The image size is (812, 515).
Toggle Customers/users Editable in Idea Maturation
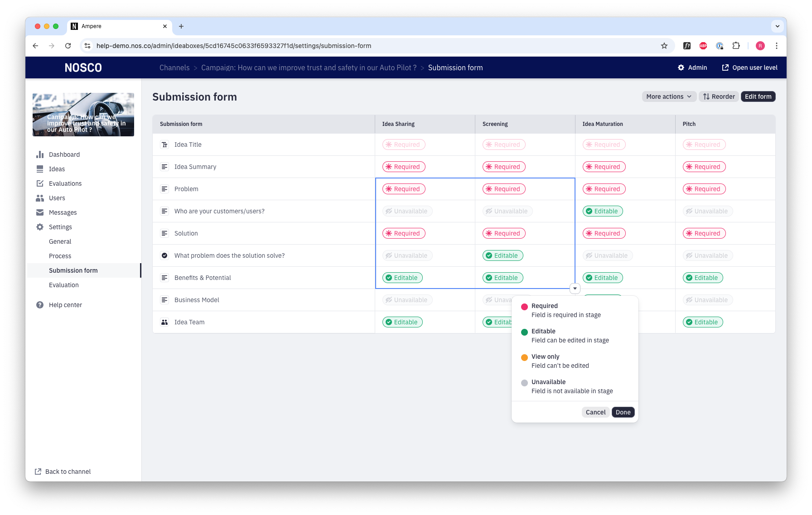click(x=603, y=211)
